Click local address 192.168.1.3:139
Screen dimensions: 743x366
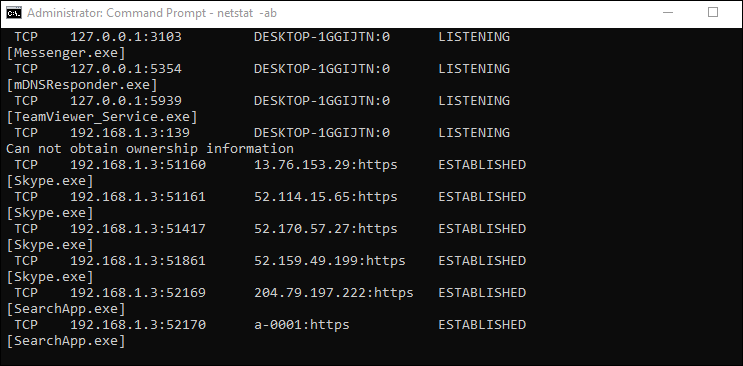[130, 133]
